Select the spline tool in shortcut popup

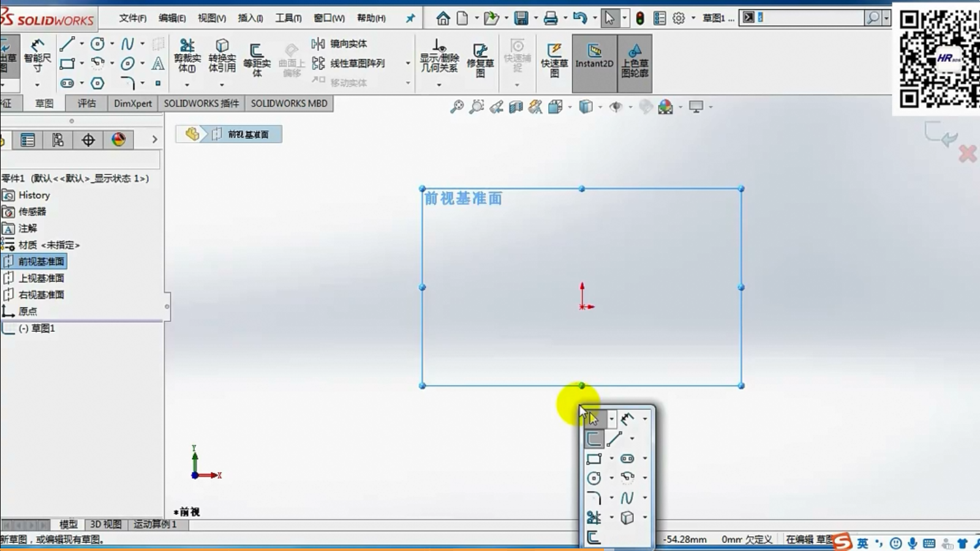[627, 498]
